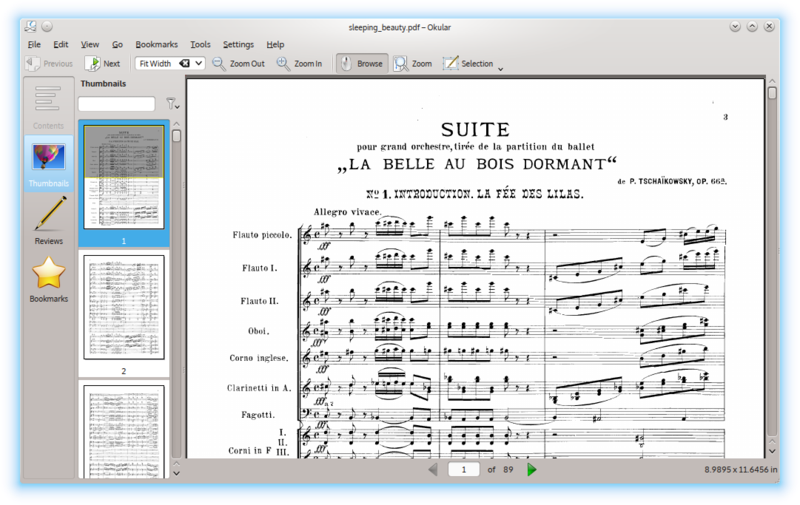
Task: Open the Help menu
Action: click(x=275, y=44)
